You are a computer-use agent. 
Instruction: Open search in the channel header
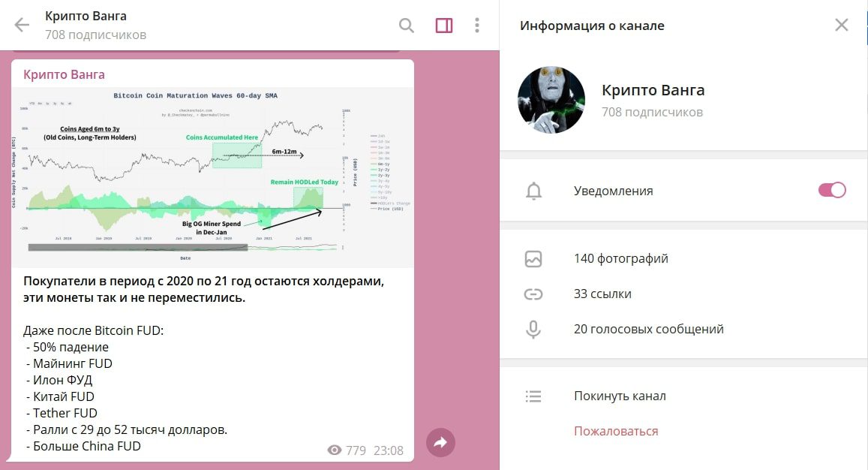click(407, 26)
